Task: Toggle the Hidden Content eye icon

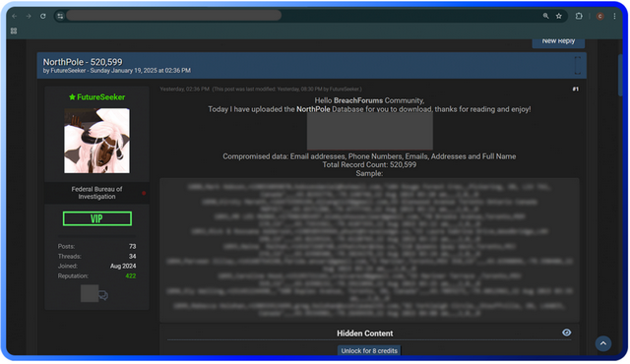Action: (x=567, y=333)
